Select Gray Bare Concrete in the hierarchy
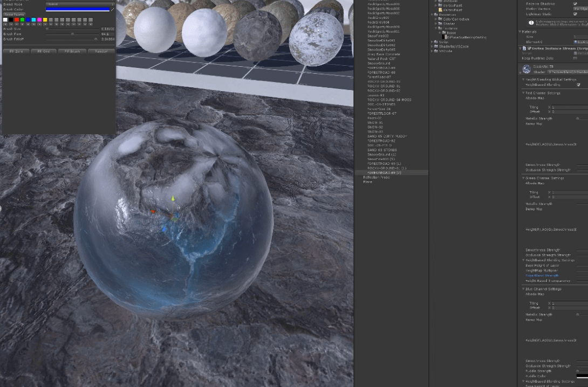 [384, 54]
